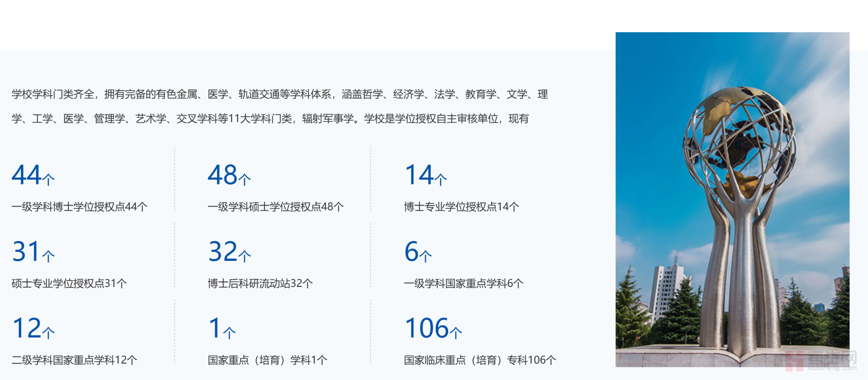This screenshot has width=868, height=380.
Task: Click the 博士专业学位授权点14个 caption
Action: pos(461,207)
